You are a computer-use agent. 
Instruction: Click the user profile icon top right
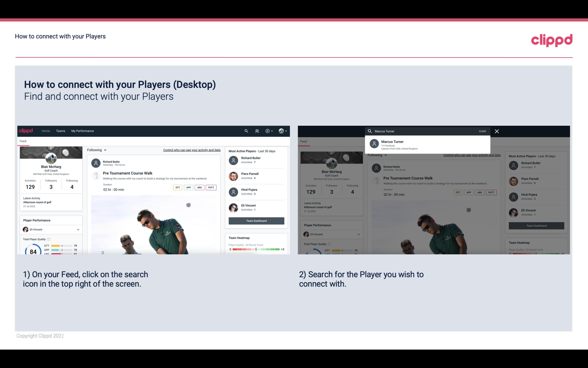281,131
